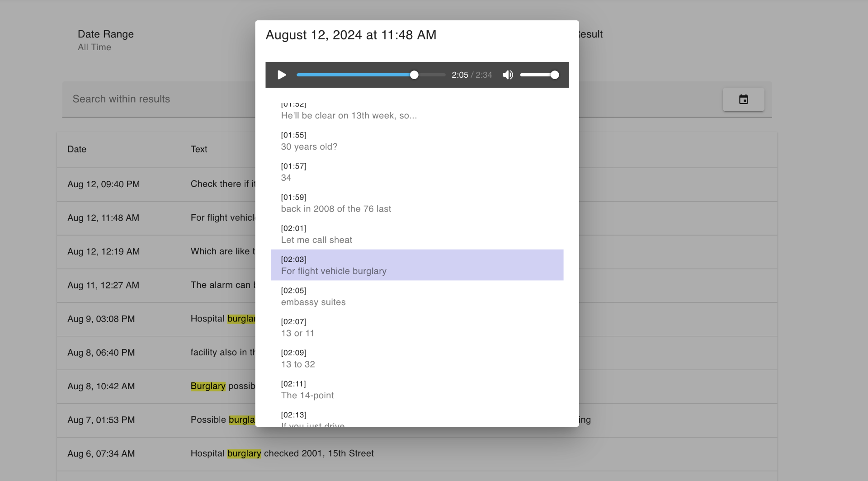This screenshot has height=481, width=868.
Task: Adjust the volume slider knob
Action: tap(555, 75)
